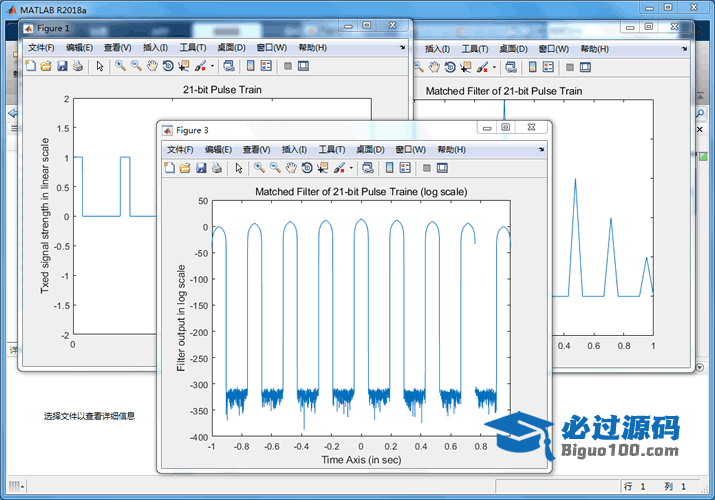
Task: Select Pan hand tool in Figure 3
Action: [x=291, y=168]
